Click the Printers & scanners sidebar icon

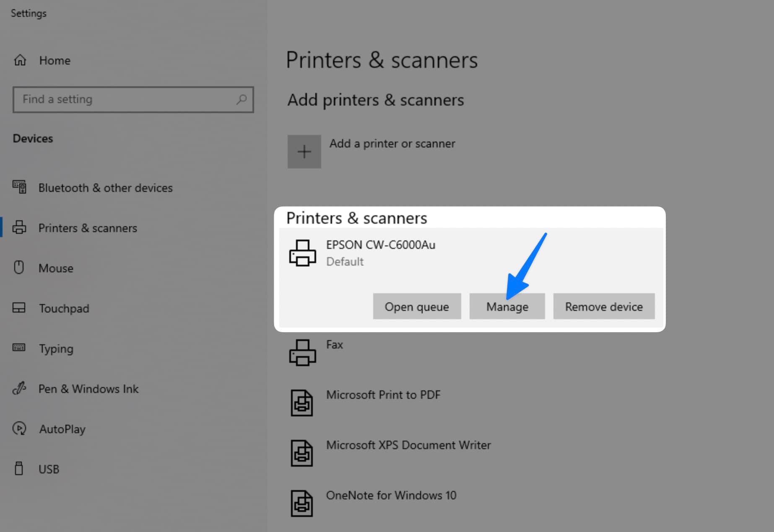[x=19, y=227]
